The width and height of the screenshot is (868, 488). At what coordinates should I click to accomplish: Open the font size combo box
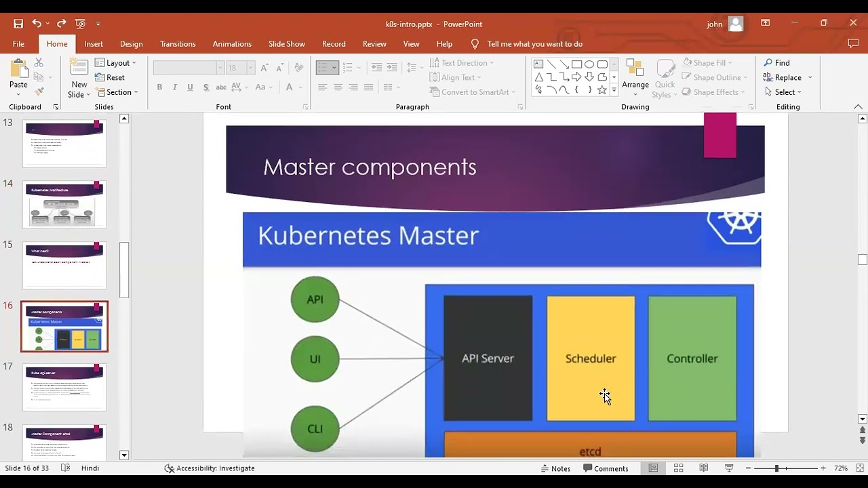coord(240,68)
